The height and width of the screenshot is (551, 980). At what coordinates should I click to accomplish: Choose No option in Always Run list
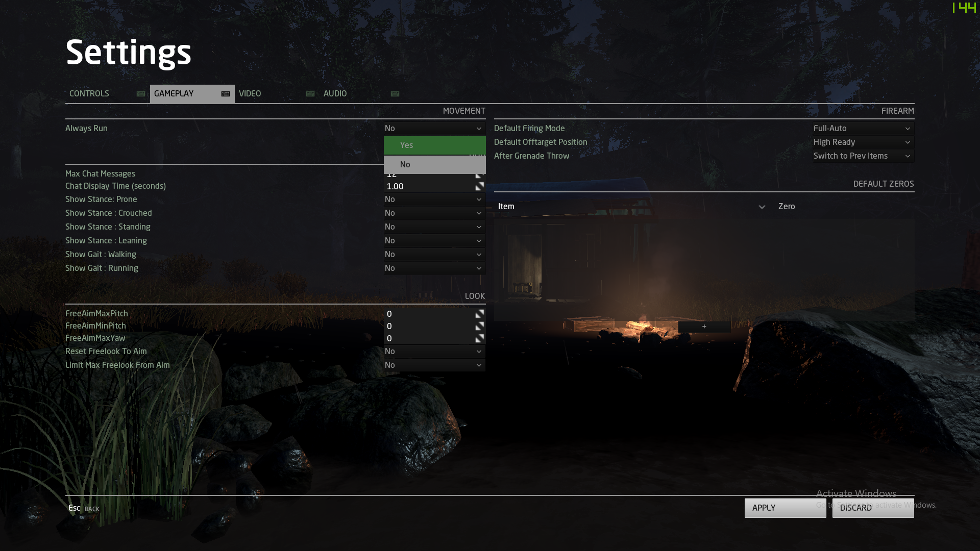(434, 165)
